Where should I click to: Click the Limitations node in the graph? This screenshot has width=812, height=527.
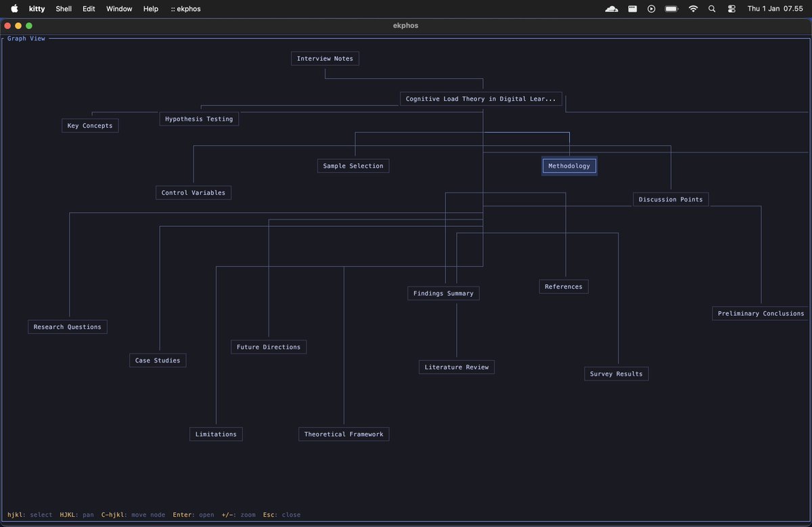click(x=216, y=434)
